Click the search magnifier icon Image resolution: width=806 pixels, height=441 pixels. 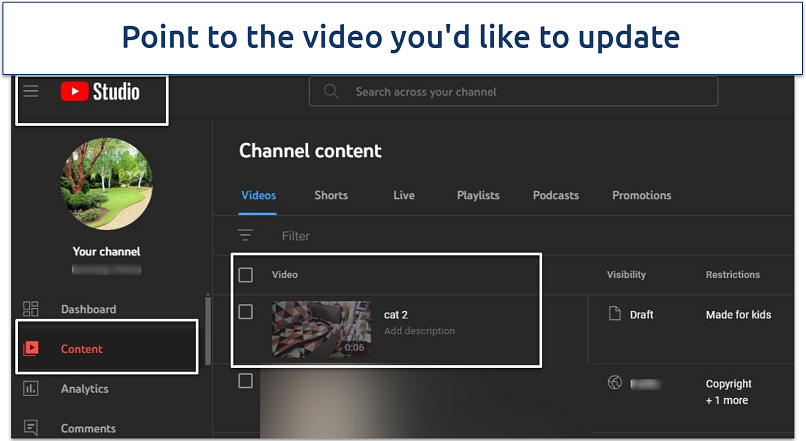331,91
